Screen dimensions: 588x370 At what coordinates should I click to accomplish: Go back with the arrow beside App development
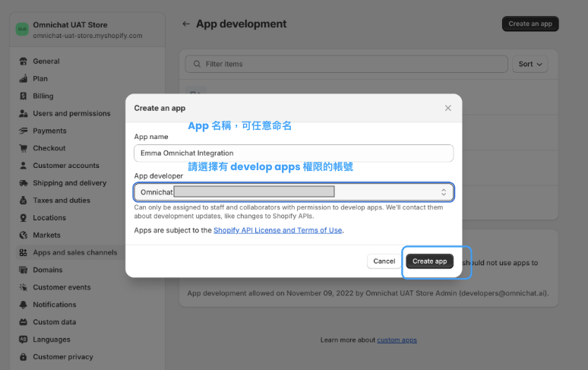[x=186, y=24]
